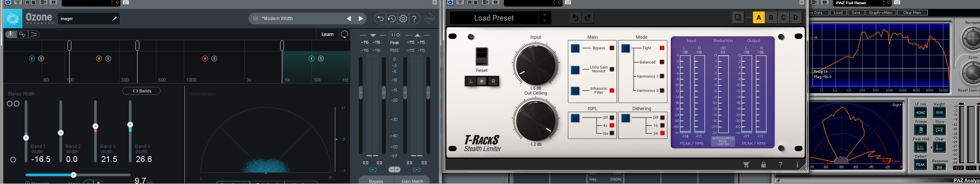Screen dimensions: 980x184
Task: Click PAZ Graph->Mem button
Action: click(880, 13)
